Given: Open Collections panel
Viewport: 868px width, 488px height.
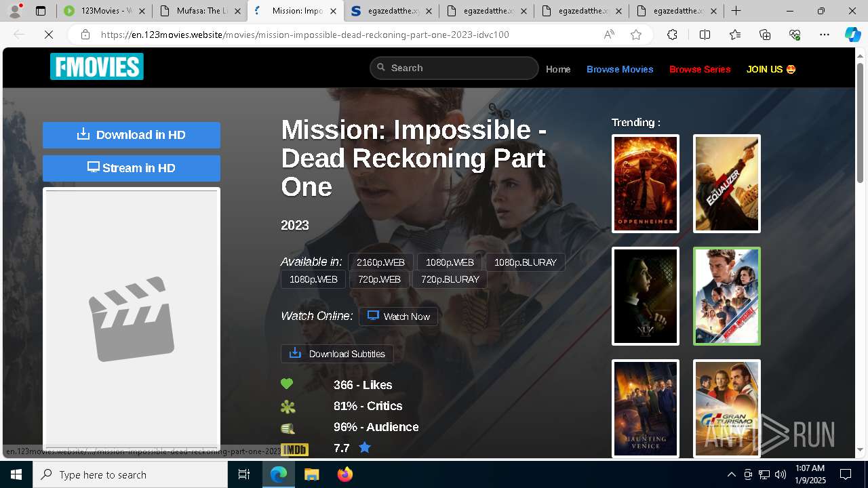Looking at the screenshot, I should (x=765, y=35).
